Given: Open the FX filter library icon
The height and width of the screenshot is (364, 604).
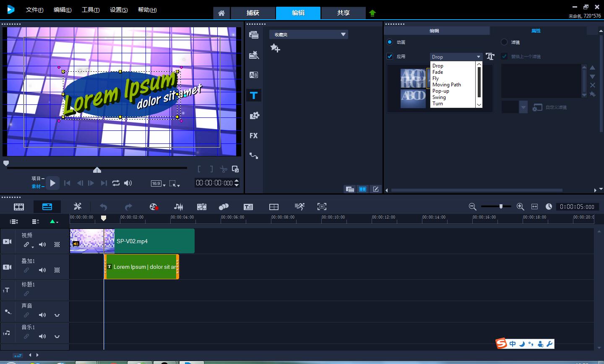Looking at the screenshot, I should point(254,135).
